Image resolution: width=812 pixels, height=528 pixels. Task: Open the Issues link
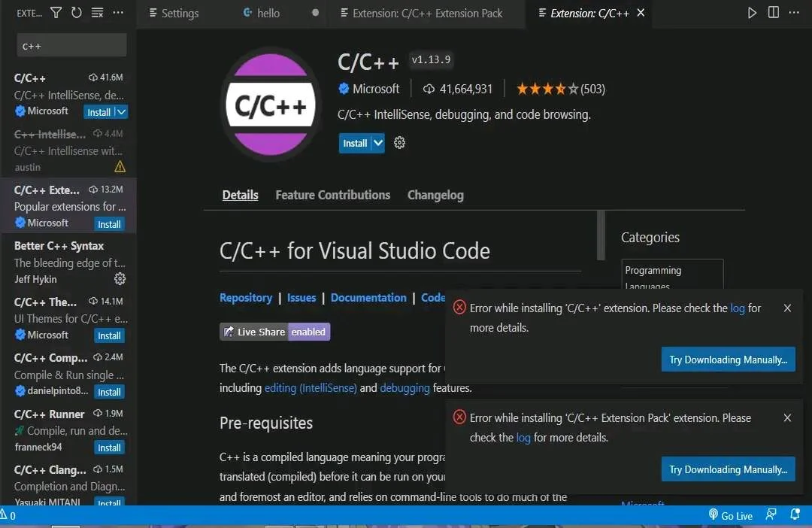coord(301,297)
